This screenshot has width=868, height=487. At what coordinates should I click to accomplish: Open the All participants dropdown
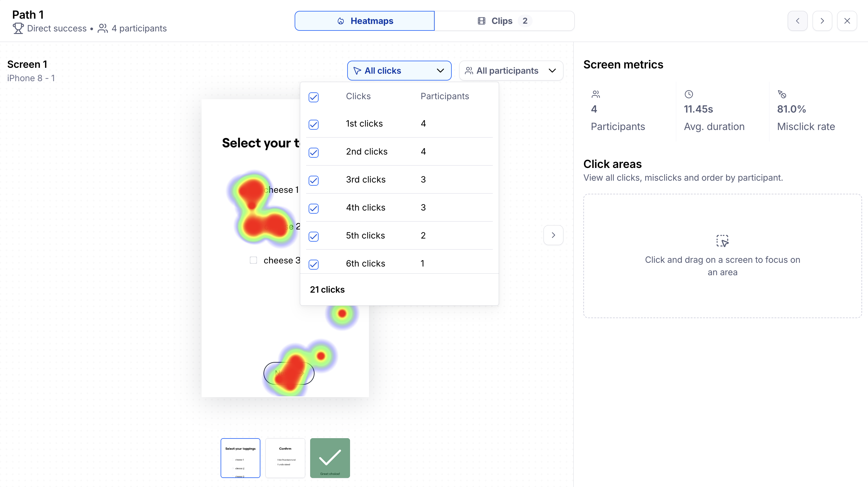tap(511, 70)
